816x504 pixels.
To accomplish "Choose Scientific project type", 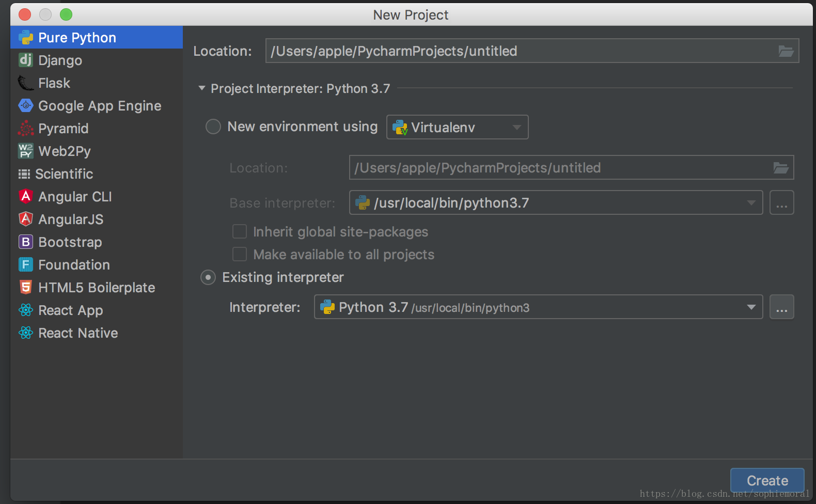I will pyautogui.click(x=64, y=174).
